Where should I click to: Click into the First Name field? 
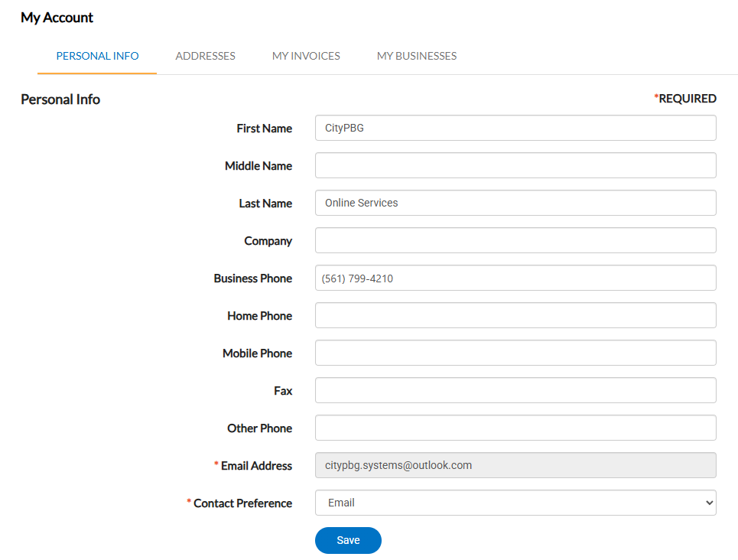[x=515, y=128]
